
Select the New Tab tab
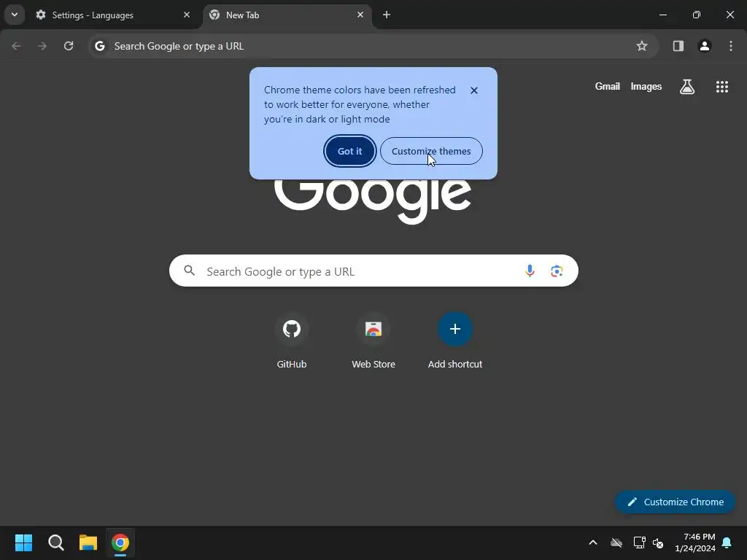[x=287, y=15]
